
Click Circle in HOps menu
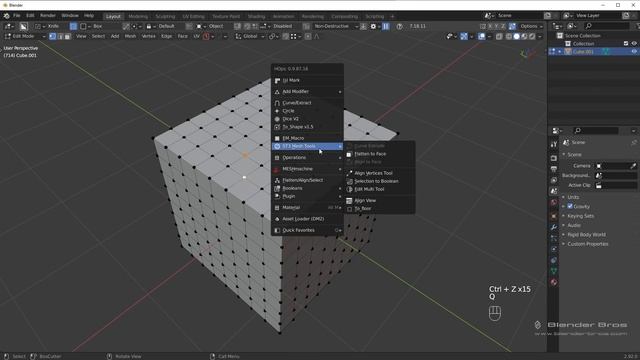307,111
